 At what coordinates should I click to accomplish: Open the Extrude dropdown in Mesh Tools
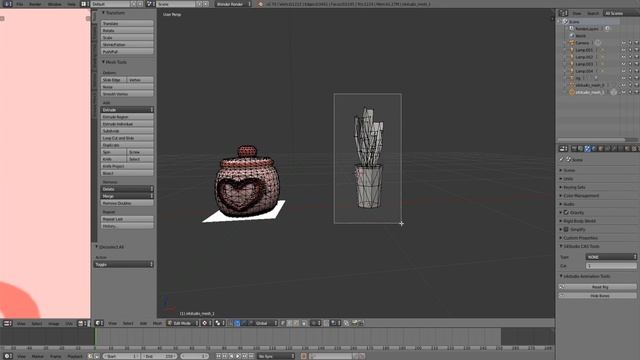(x=127, y=110)
